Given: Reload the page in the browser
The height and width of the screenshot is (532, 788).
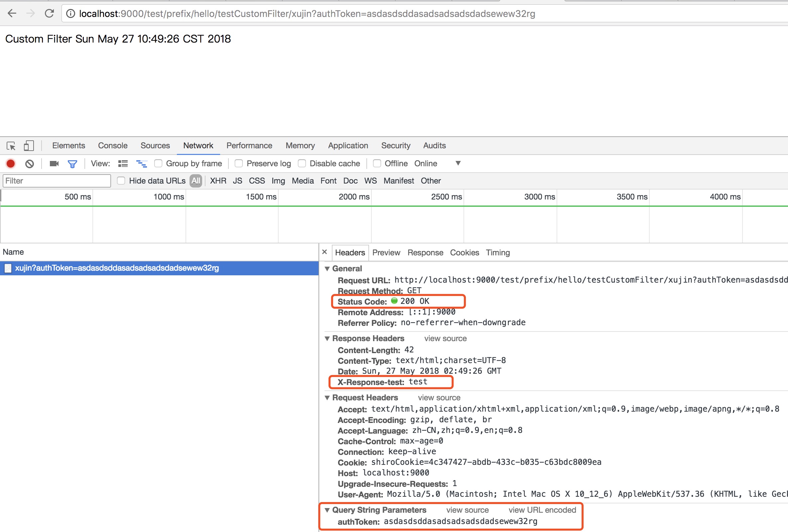Looking at the screenshot, I should coord(50,14).
